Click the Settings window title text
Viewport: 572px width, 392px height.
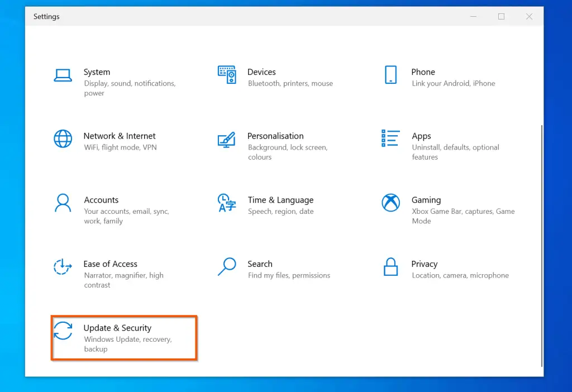point(46,16)
